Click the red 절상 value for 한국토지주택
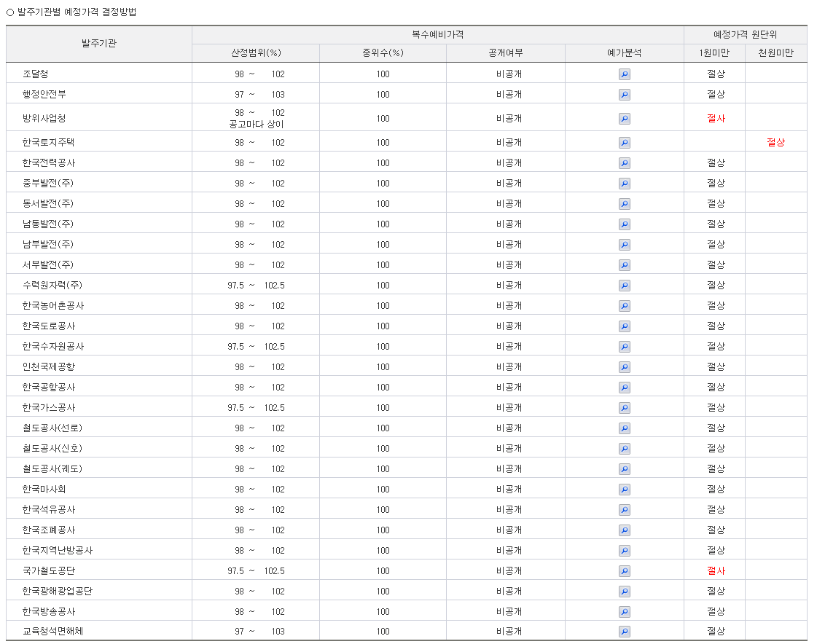Image resolution: width=817 pixels, height=644 pixels. point(776,142)
